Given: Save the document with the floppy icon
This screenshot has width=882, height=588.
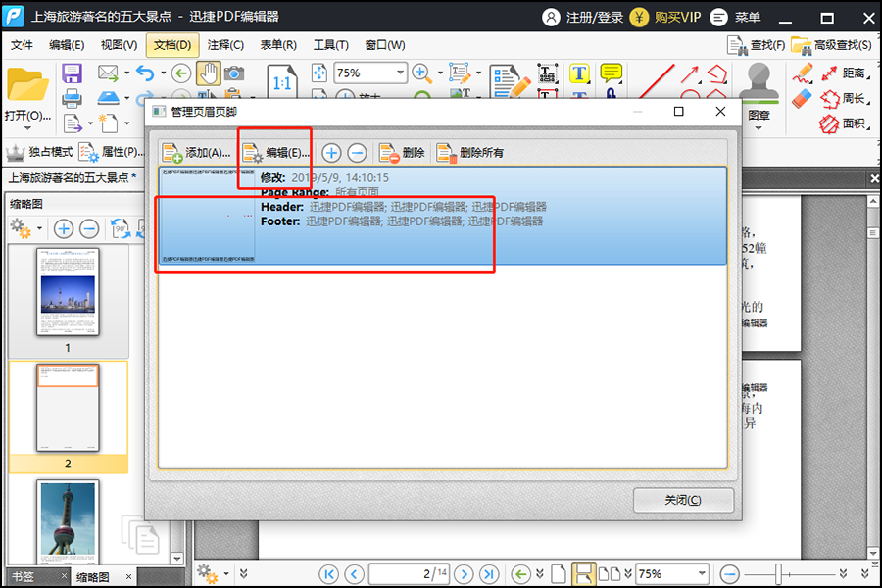Looking at the screenshot, I should (72, 73).
